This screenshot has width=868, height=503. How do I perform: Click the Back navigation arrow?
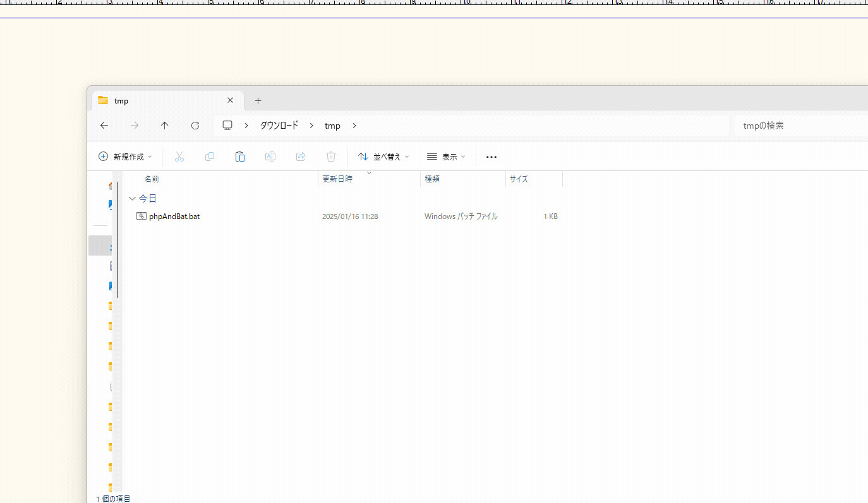[104, 126]
